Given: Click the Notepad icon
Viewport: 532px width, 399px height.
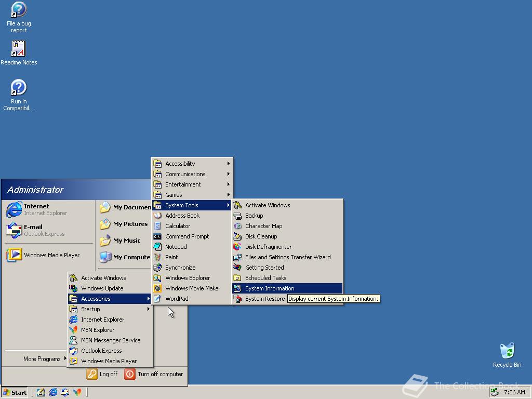Looking at the screenshot, I should coord(157,247).
